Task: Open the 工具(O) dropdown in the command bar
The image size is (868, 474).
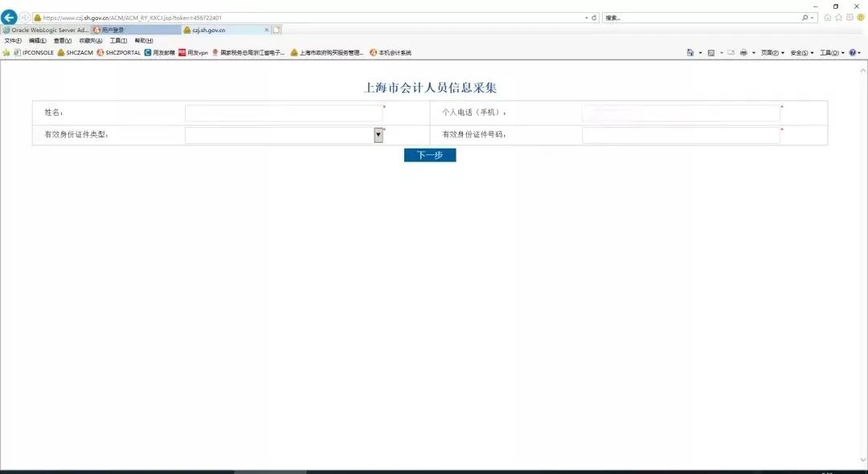Action: pos(830,52)
